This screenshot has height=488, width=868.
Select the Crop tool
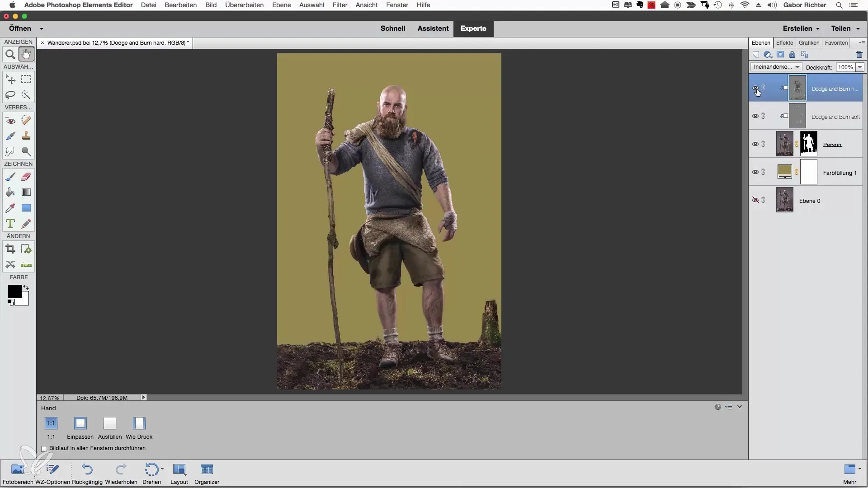click(x=10, y=249)
